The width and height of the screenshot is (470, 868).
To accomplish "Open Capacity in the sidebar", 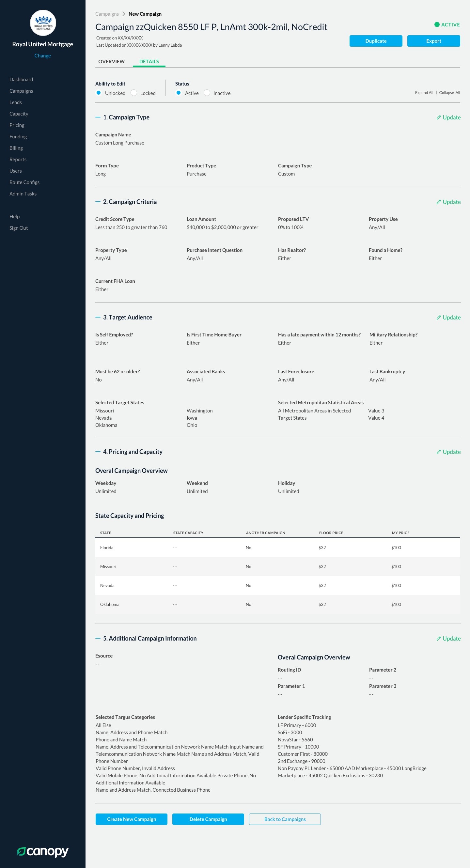I will (x=19, y=114).
